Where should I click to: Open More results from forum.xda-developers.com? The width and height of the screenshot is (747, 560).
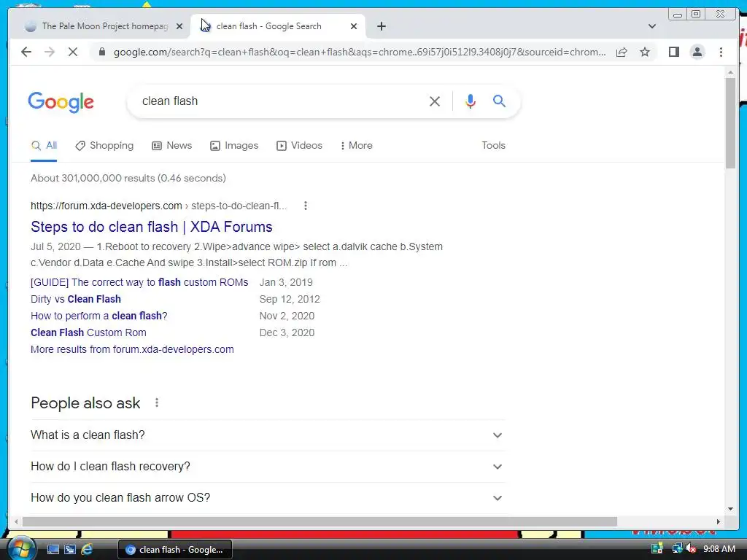(132, 349)
